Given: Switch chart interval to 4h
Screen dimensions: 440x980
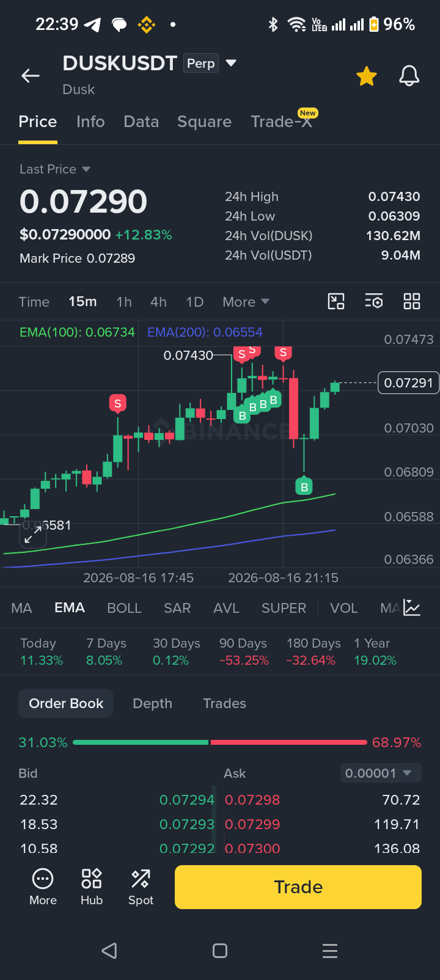Looking at the screenshot, I should pyautogui.click(x=158, y=302).
